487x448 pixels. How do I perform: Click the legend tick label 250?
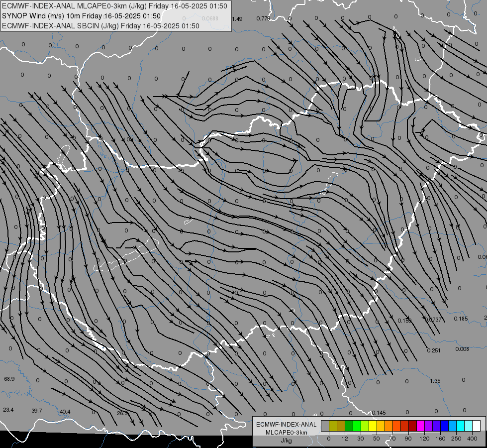[x=456, y=439]
